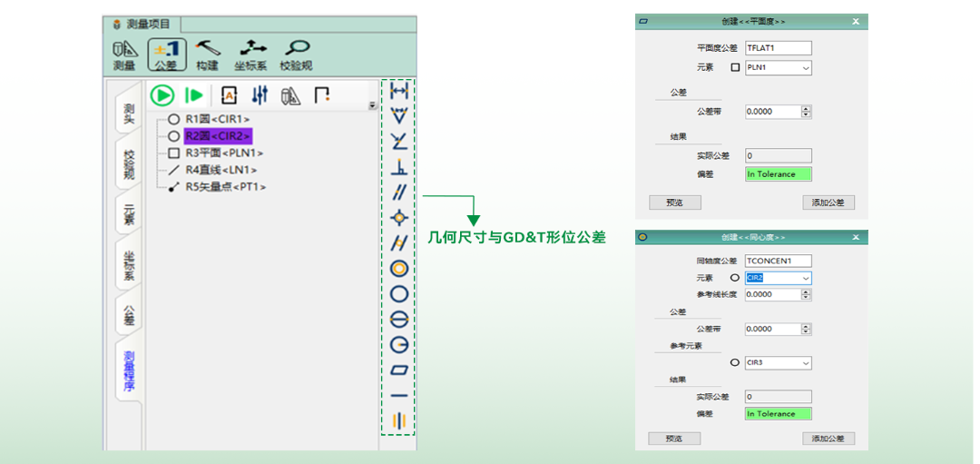Select the parallelism tolerance icon

tap(398, 192)
